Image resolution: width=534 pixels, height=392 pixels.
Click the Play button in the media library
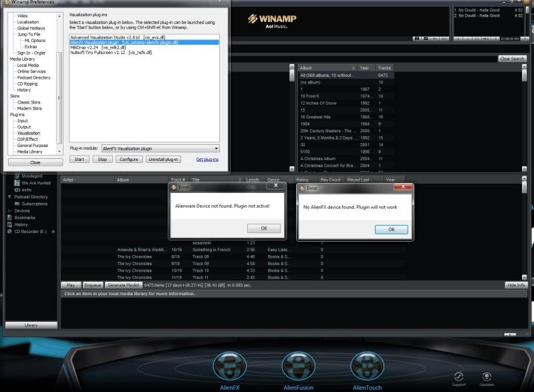(x=71, y=285)
